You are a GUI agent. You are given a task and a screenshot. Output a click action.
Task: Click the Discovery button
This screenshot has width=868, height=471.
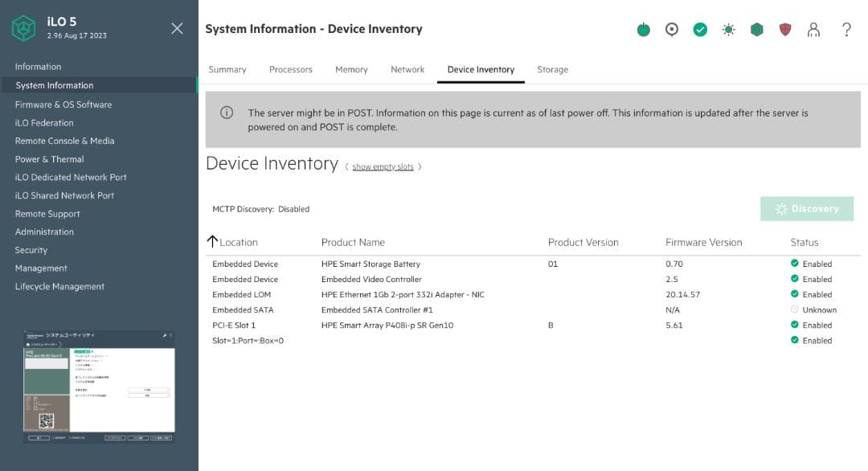pos(807,208)
